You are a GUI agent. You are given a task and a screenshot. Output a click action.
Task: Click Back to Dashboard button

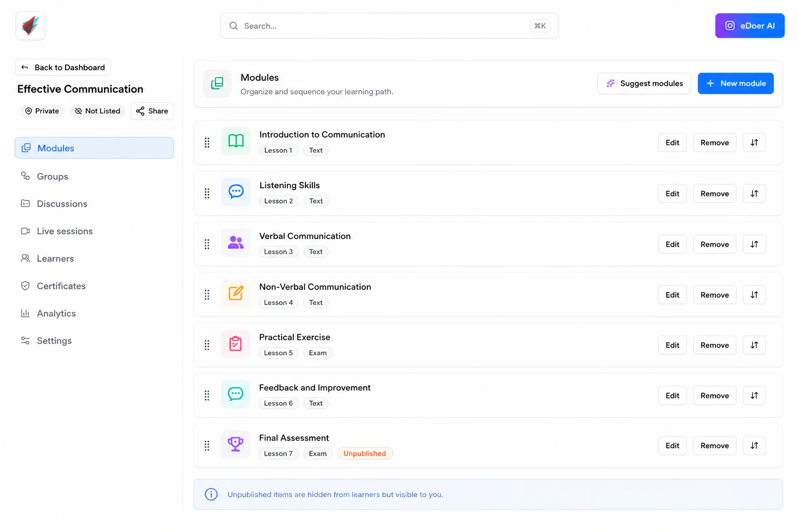tap(63, 68)
